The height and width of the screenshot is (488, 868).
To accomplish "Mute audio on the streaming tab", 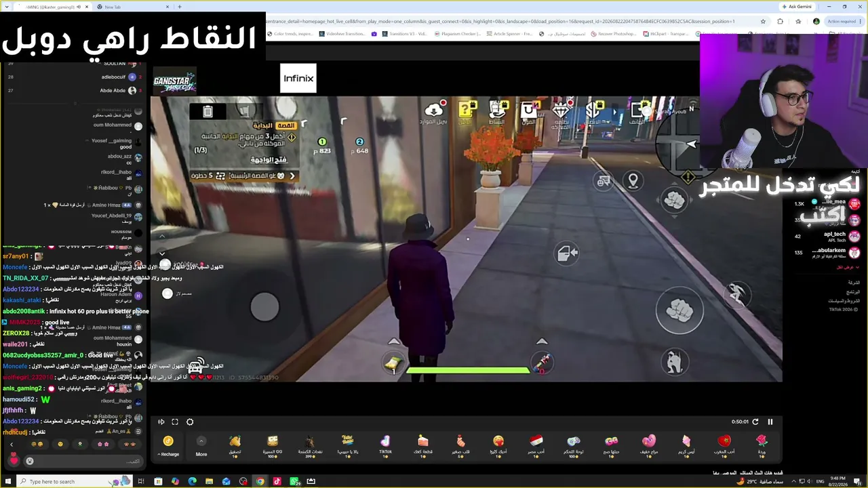I will [x=79, y=7].
